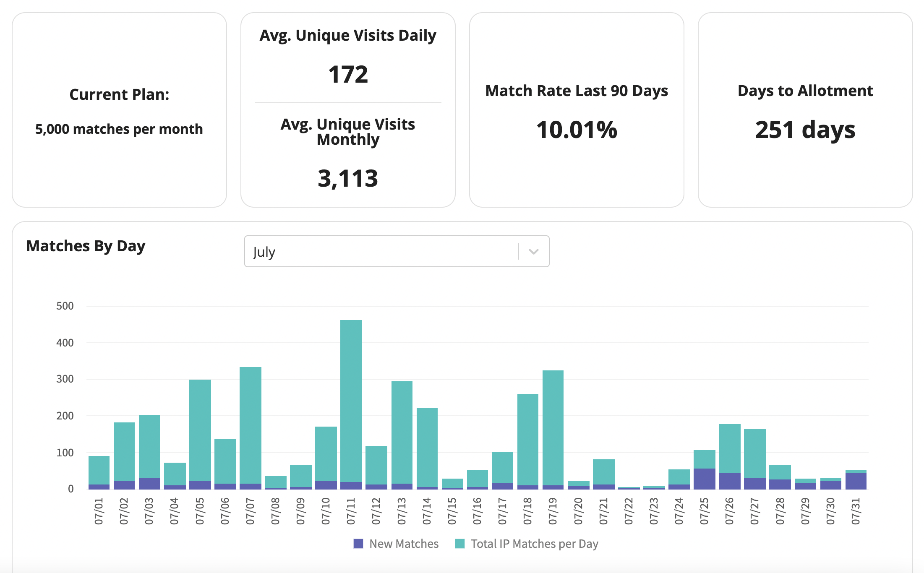Click the 07/25 purple New Matches segment
The width and height of the screenshot is (924, 573).
[705, 479]
